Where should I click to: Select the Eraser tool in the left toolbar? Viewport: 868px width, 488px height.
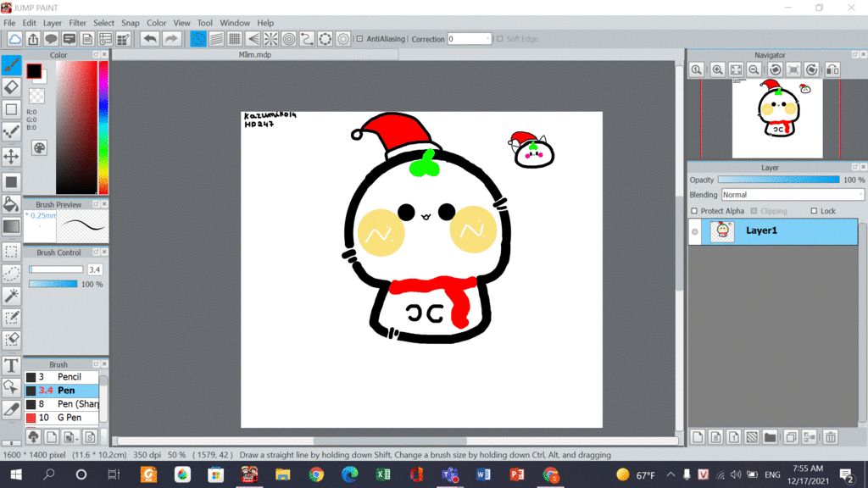click(x=11, y=86)
